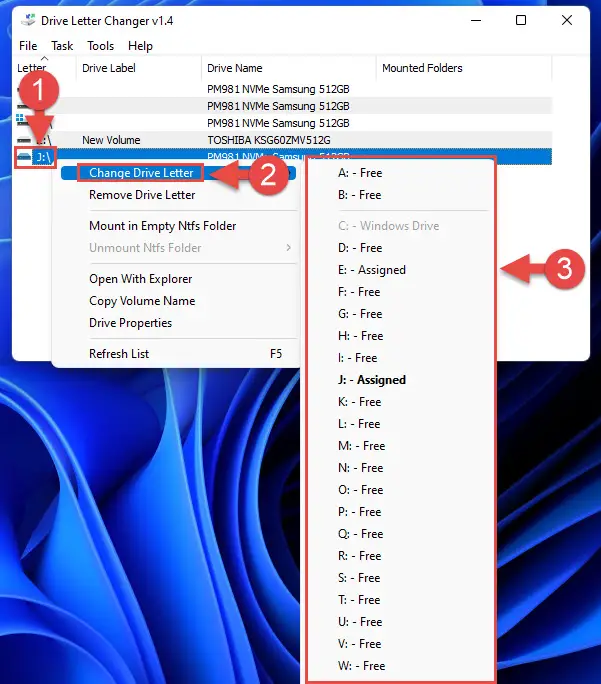Image resolution: width=601 pixels, height=684 pixels.
Task: Click J: - Assigned entry
Action: [x=372, y=380]
